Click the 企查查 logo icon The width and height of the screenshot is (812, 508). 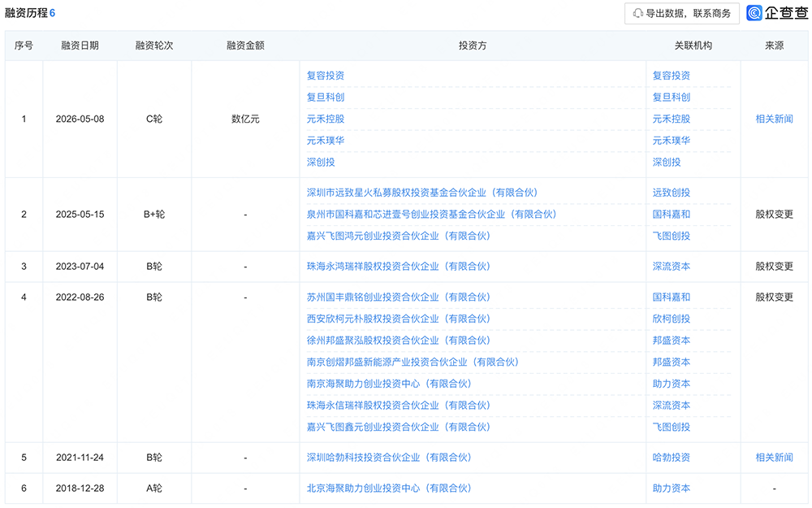[x=754, y=13]
